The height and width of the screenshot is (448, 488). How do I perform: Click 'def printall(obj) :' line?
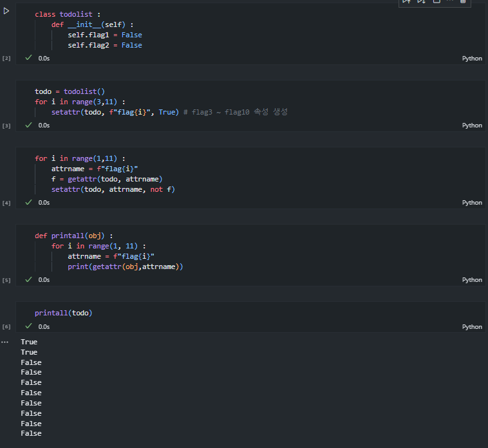(x=74, y=236)
